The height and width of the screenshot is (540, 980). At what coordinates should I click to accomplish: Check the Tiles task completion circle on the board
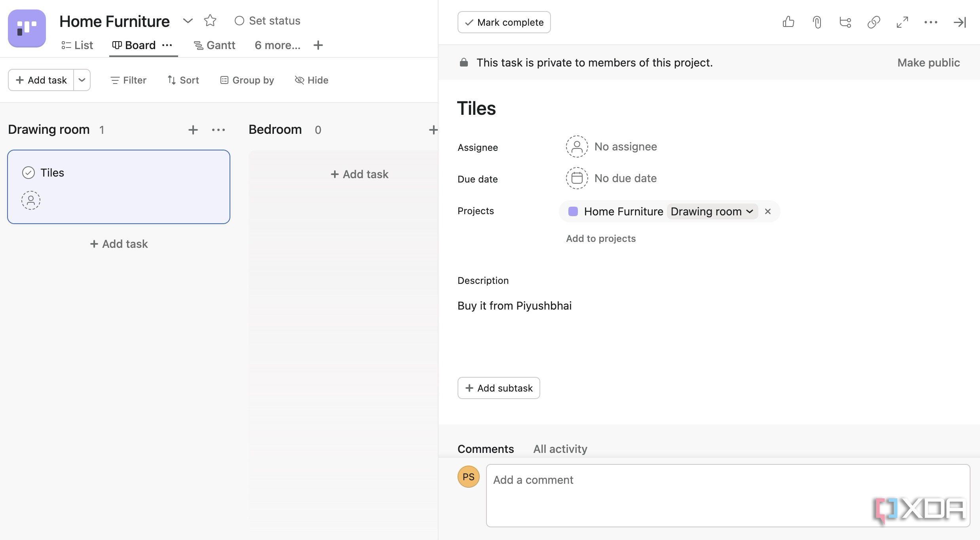tap(28, 172)
